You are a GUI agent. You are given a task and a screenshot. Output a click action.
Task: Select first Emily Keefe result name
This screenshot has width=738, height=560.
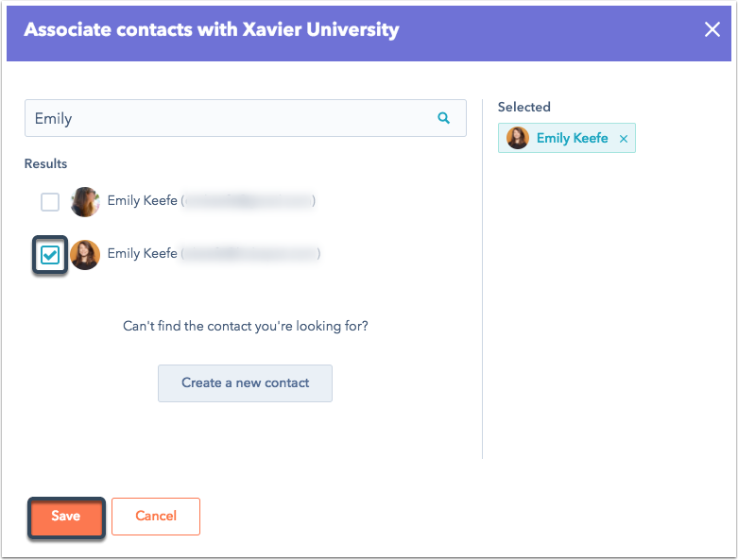[142, 201]
